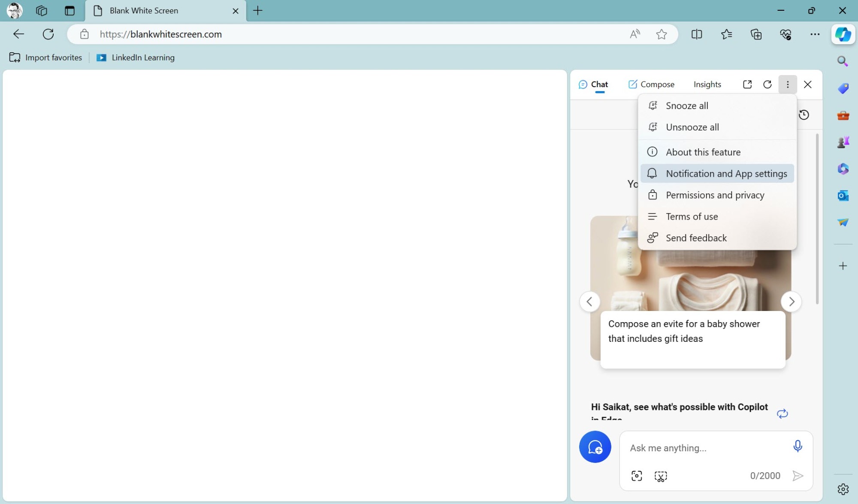Screen dimensions: 858x504
Task: Click Import favorites in bookmarks bar
Action: coord(45,57)
